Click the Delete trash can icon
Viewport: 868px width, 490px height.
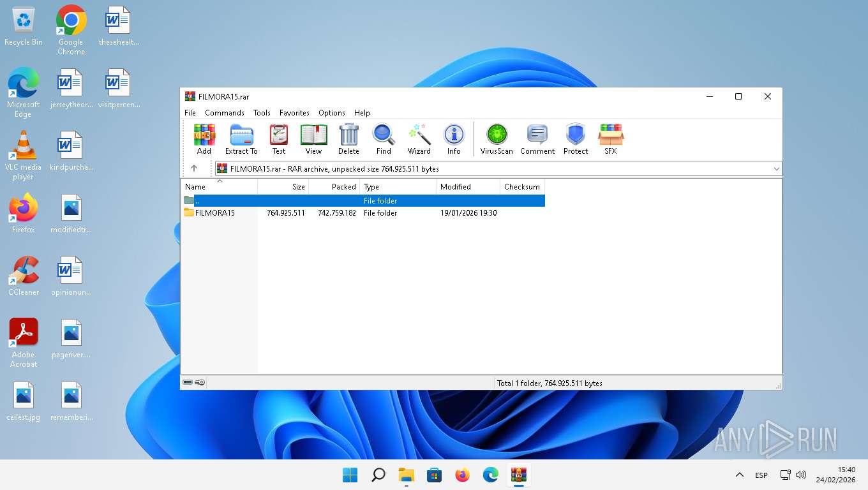(x=348, y=139)
